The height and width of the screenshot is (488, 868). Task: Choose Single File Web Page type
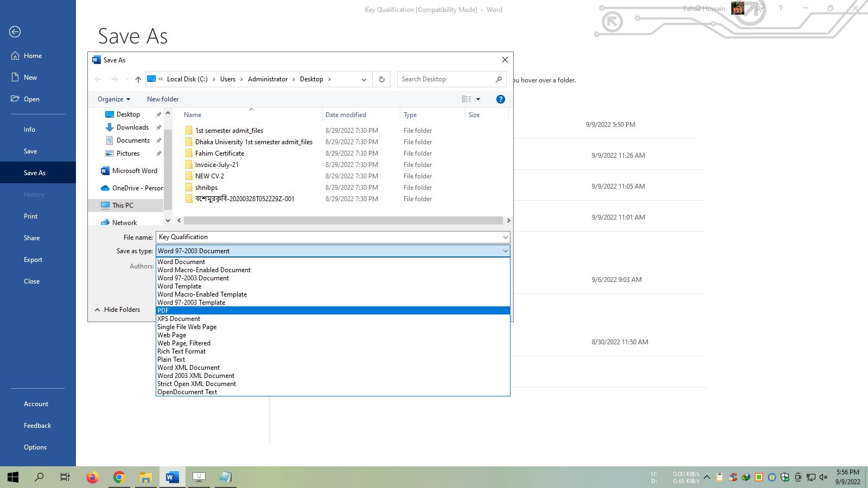(333, 327)
